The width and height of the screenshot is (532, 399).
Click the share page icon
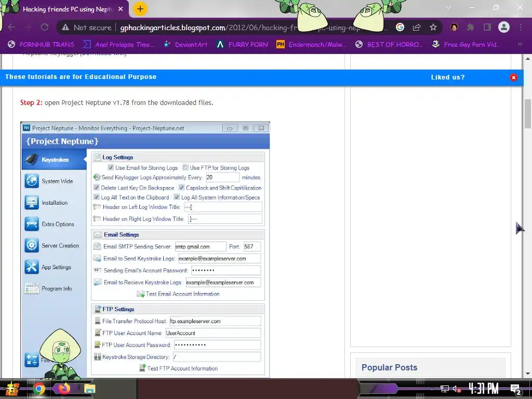[417, 27]
